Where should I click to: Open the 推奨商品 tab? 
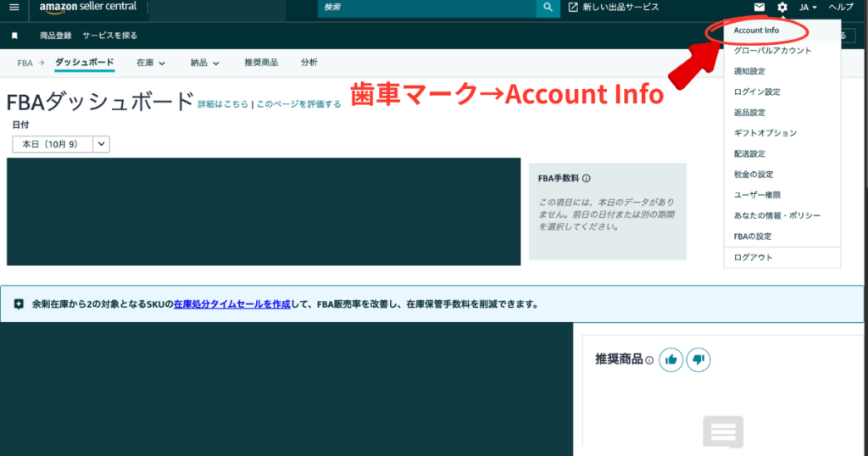[x=259, y=63]
